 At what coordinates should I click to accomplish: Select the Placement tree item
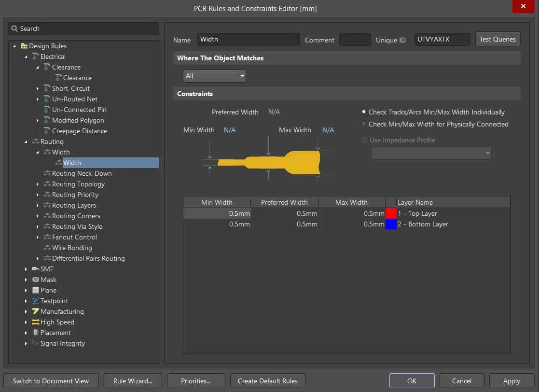pos(55,333)
